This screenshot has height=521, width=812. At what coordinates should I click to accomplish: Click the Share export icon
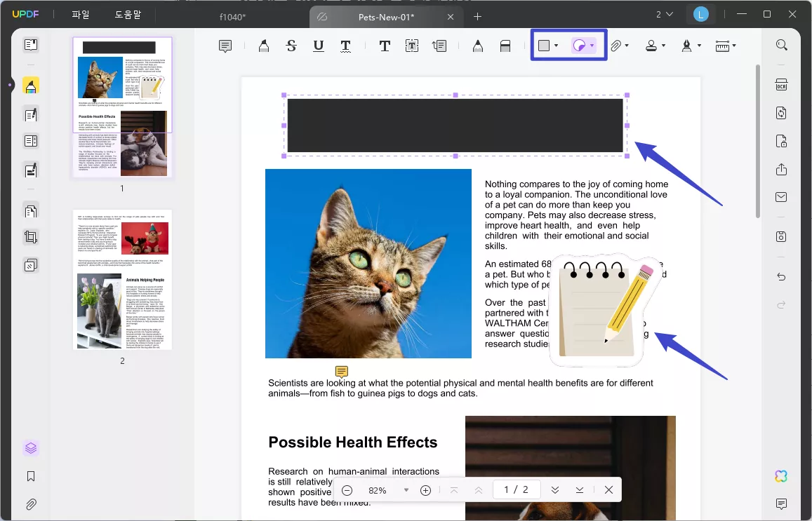[x=781, y=169]
